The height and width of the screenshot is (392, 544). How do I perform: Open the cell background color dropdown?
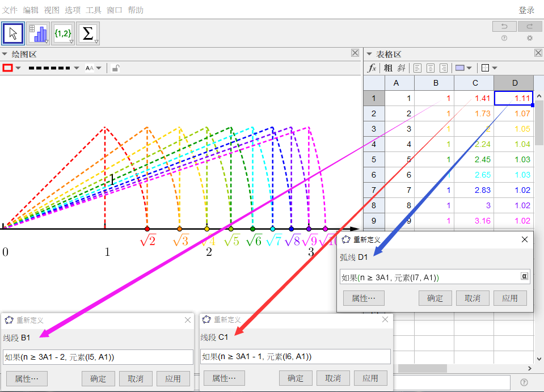pyautogui.click(x=469, y=68)
